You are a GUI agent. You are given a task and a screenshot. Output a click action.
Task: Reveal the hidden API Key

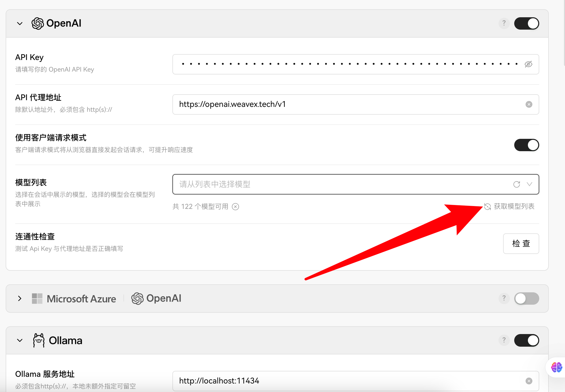[x=528, y=64]
